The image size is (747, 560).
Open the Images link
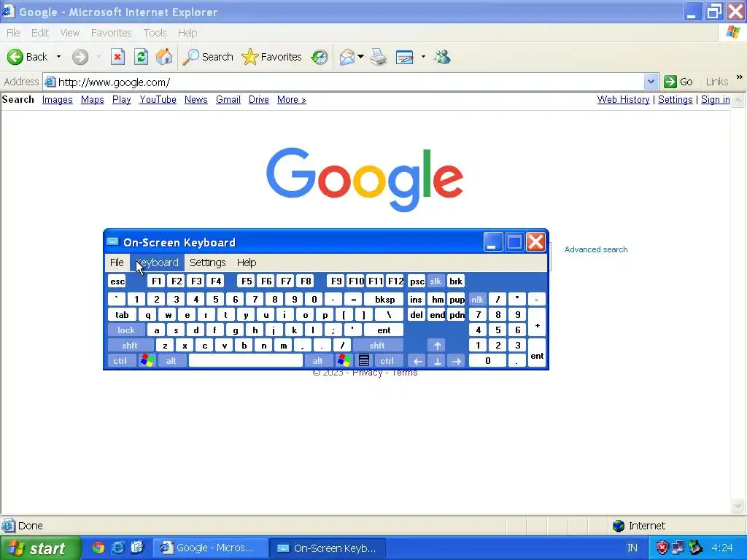(57, 99)
